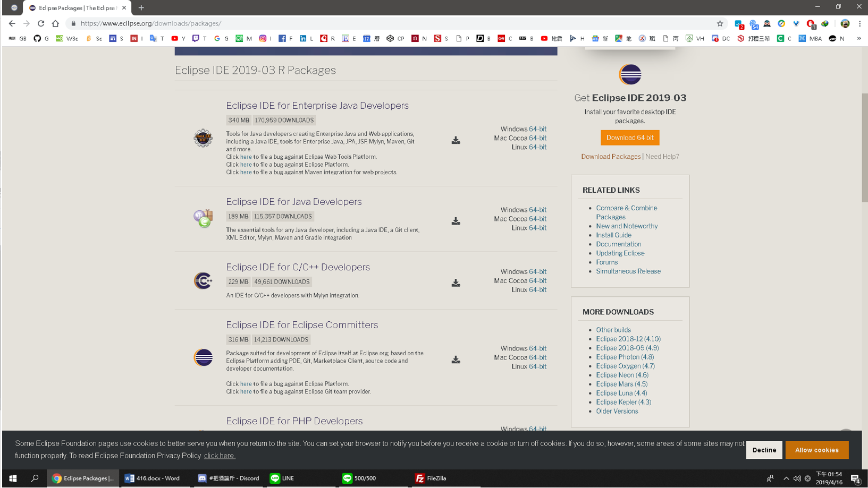
Task: Select the Eclipse Packages browser tab
Action: [77, 8]
